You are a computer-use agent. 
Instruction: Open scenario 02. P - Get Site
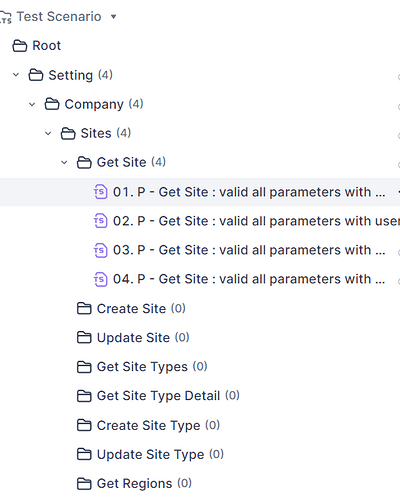point(247,221)
